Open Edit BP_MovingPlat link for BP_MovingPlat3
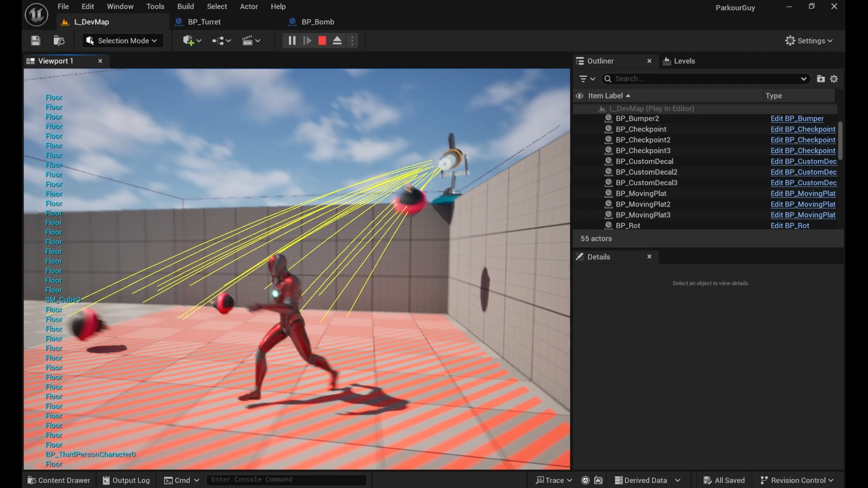The width and height of the screenshot is (868, 488). click(803, 215)
